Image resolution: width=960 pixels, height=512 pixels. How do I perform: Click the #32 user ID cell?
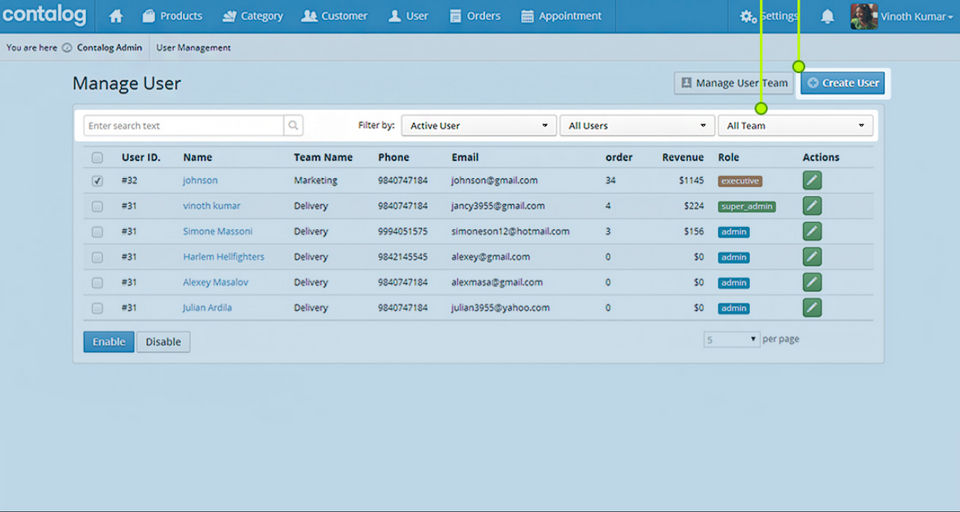pos(129,180)
